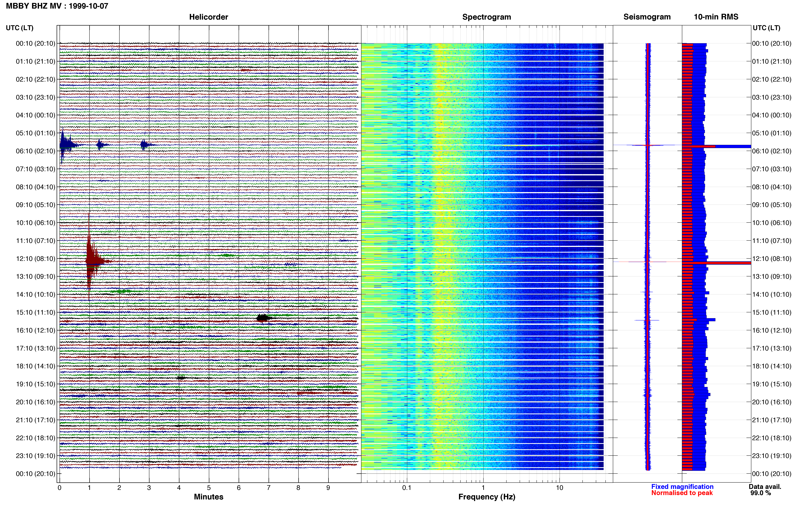Click the '10' frequency tick label

pyautogui.click(x=559, y=487)
